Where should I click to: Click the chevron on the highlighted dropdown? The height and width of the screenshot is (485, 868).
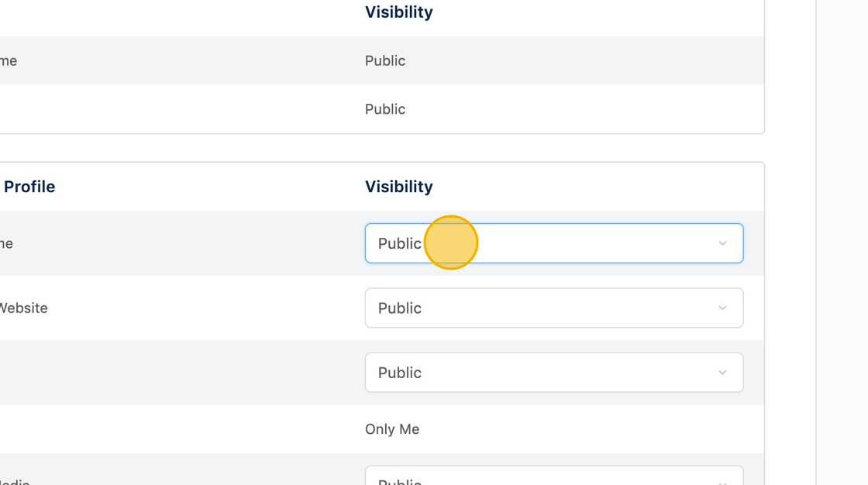click(x=722, y=243)
